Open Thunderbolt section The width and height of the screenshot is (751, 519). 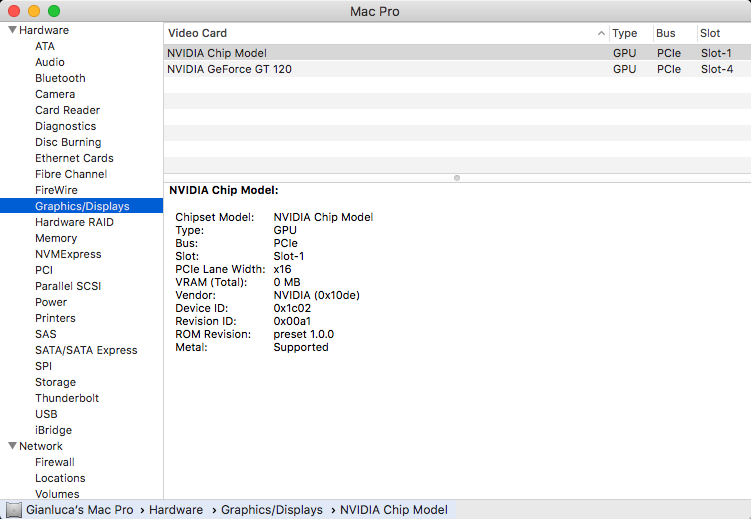[67, 398]
